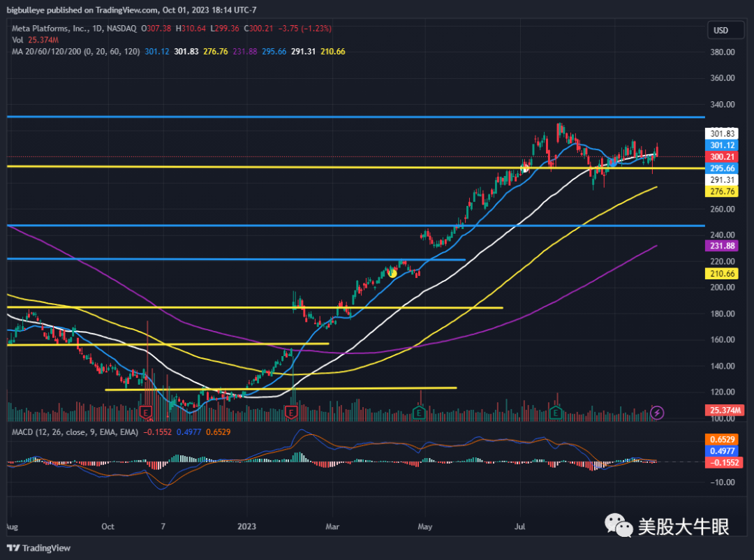Select the top blue horizontal line near 330
Viewport: 754px width, 560px height.
(356, 117)
